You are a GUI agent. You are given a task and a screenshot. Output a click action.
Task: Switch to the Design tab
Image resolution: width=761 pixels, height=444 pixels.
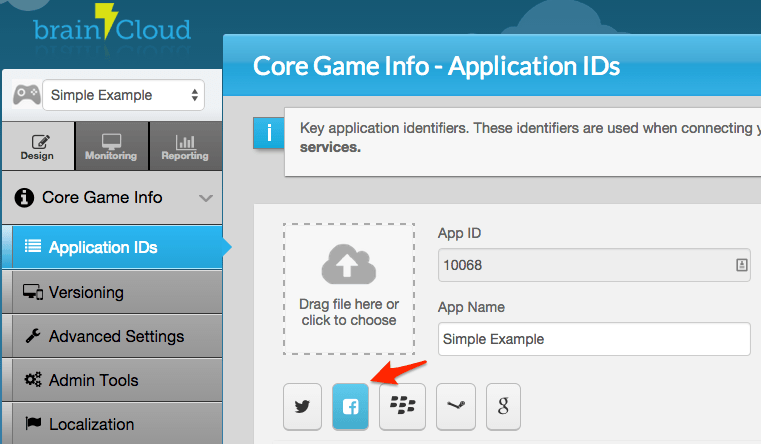point(38,147)
